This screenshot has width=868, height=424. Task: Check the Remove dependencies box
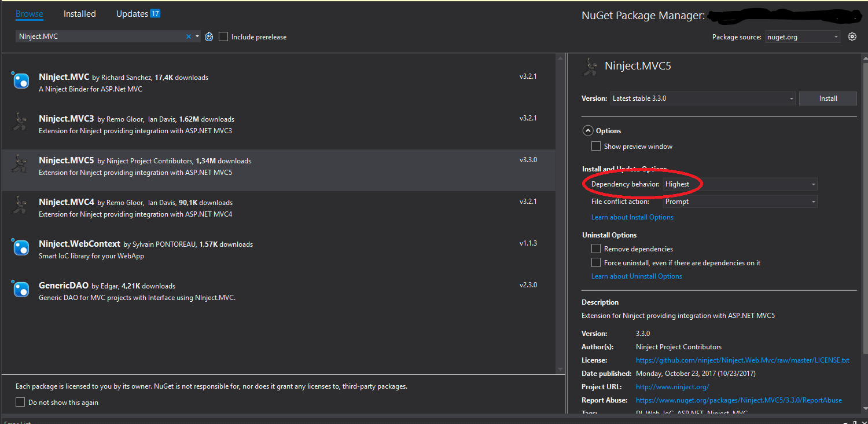pos(596,248)
